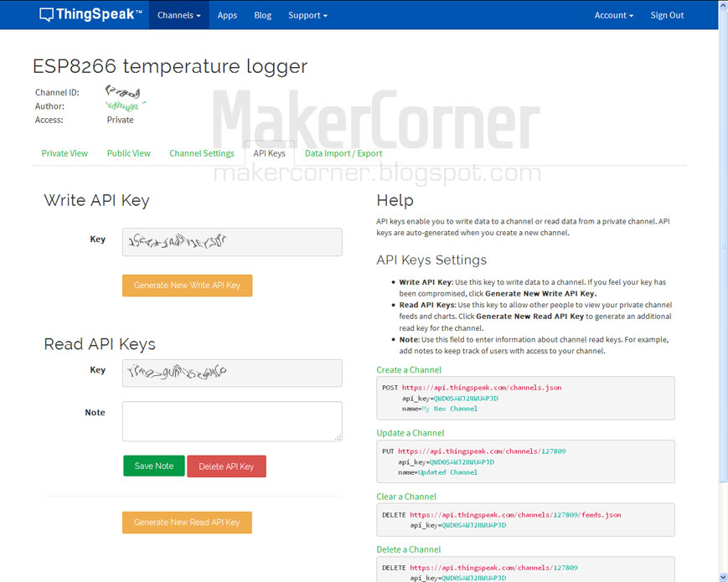Click Generate New Read API Key

(x=186, y=522)
